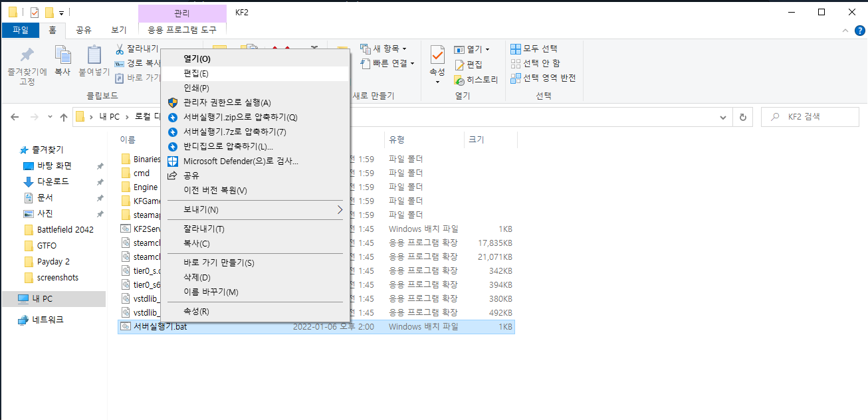
Task: Open Battlefield 2042 folder in sidebar
Action: click(x=58, y=229)
